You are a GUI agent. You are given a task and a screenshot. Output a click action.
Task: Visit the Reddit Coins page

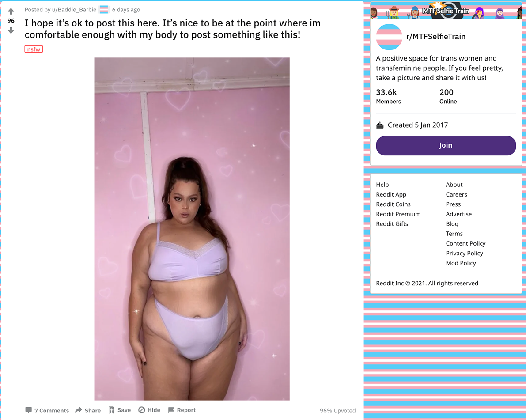click(393, 204)
